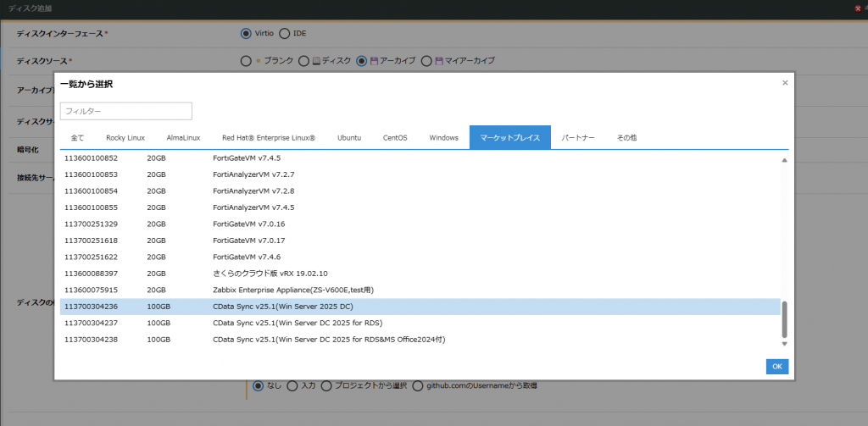
Task: Open the その他 tab
Action: [x=626, y=138]
